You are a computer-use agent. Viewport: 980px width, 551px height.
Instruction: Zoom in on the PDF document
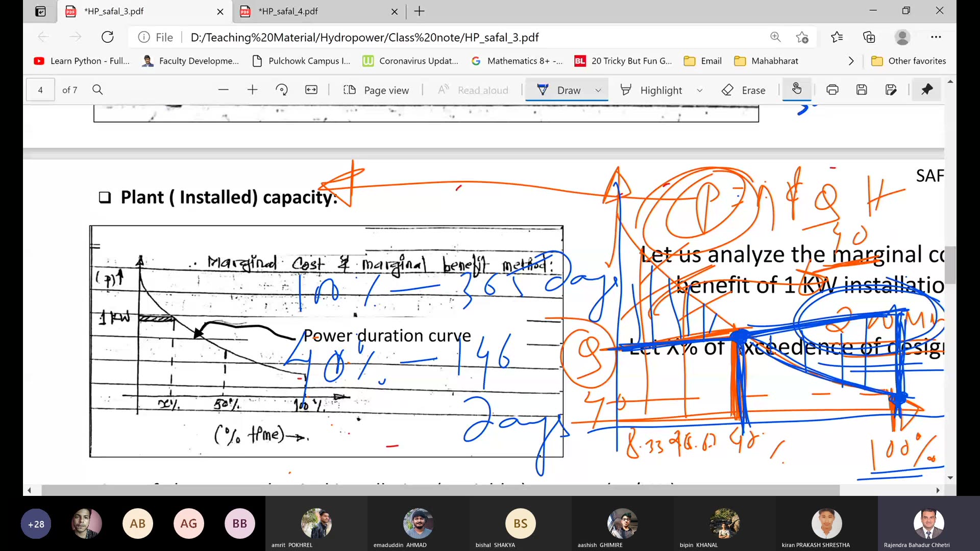[x=252, y=90]
